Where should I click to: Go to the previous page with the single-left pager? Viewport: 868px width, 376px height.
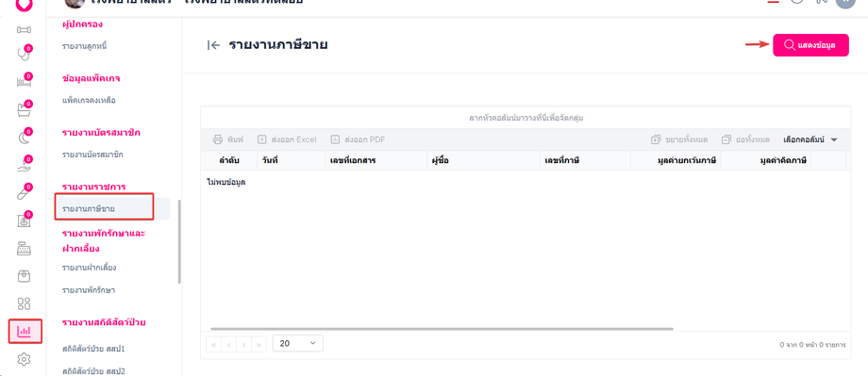[x=228, y=345]
